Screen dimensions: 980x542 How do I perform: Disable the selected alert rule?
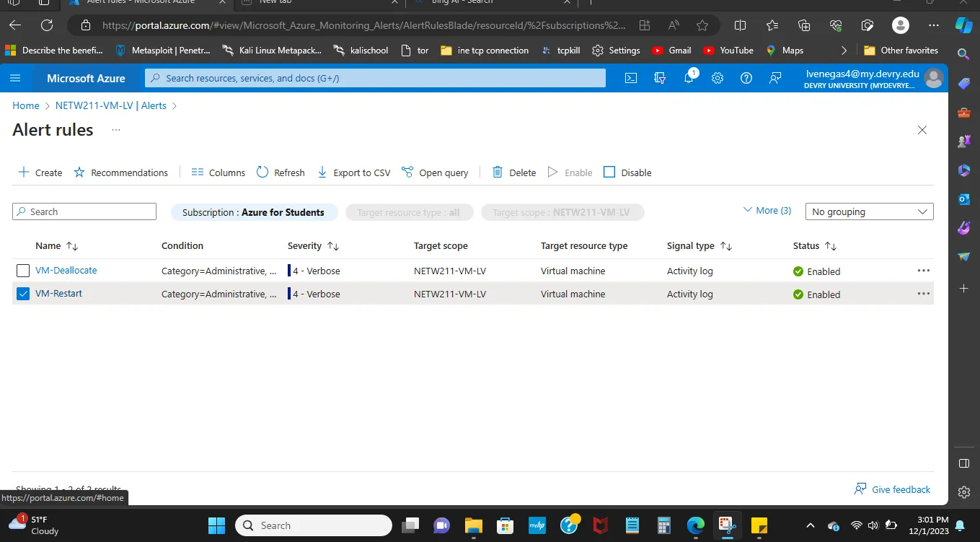[x=627, y=172]
